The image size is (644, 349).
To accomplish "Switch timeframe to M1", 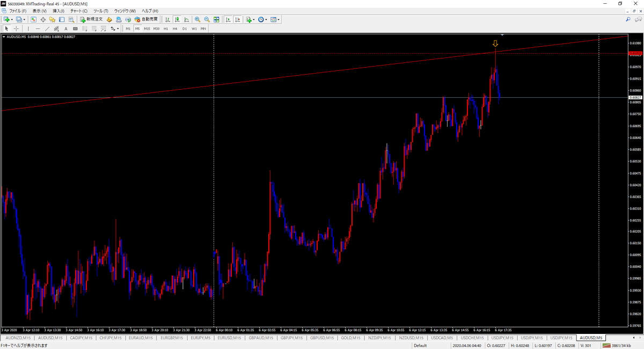I will point(128,28).
